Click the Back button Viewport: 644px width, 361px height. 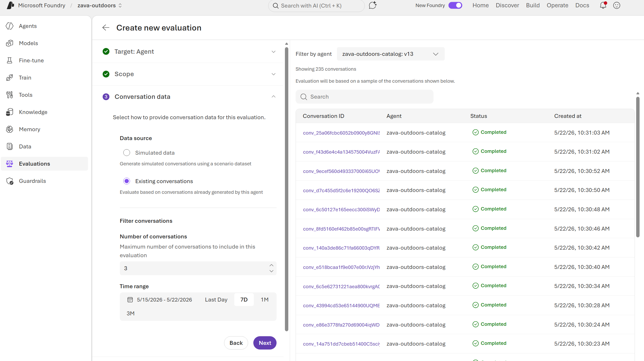click(236, 343)
